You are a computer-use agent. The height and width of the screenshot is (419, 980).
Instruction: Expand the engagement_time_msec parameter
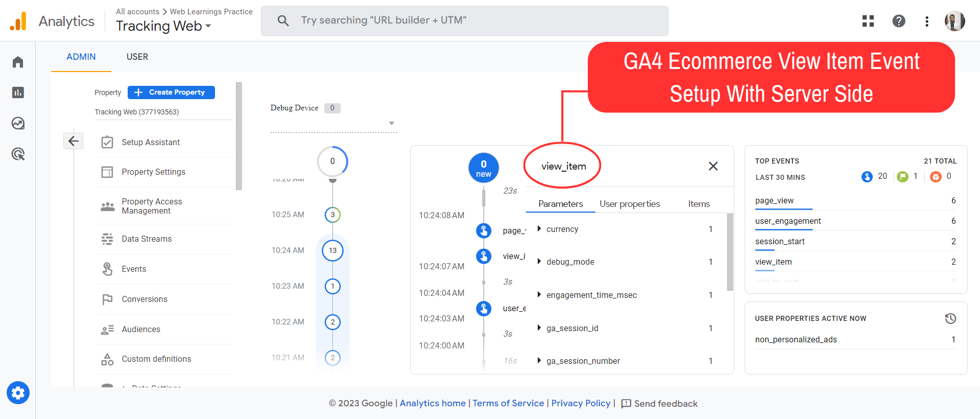538,295
